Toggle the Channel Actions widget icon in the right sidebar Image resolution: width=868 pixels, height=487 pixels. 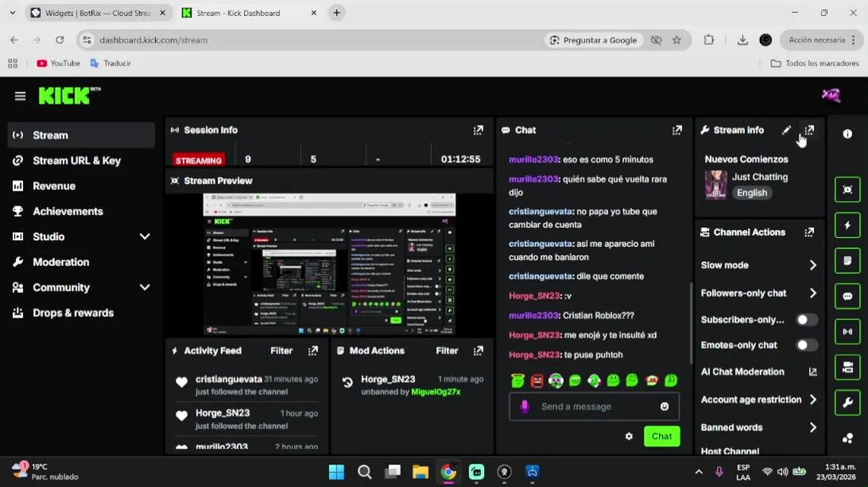(x=847, y=367)
